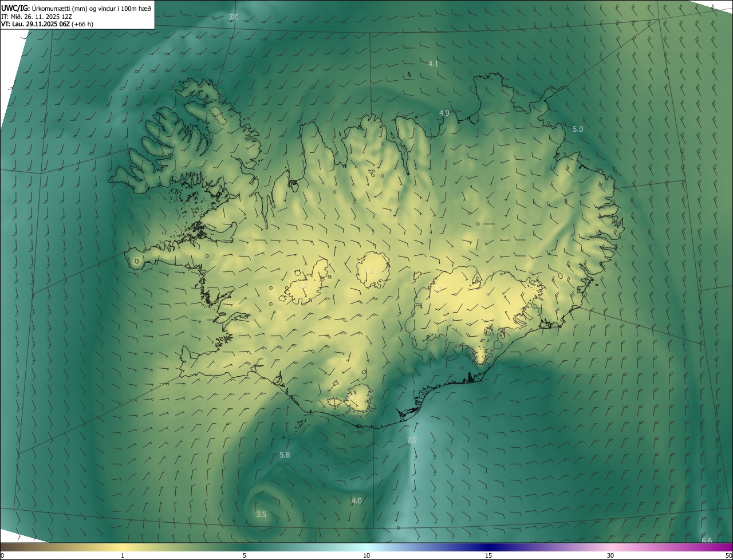
Task: Click the colour scale tick label 30
Action: click(x=610, y=556)
